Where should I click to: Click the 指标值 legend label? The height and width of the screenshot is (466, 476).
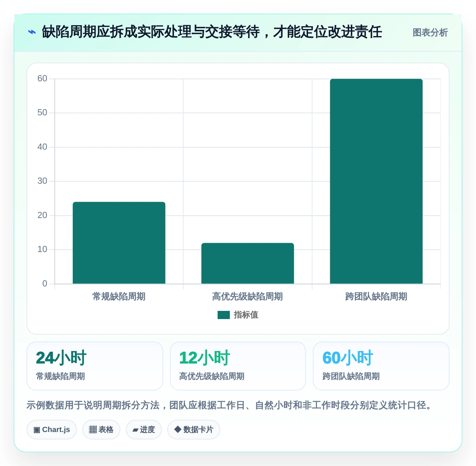246,315
